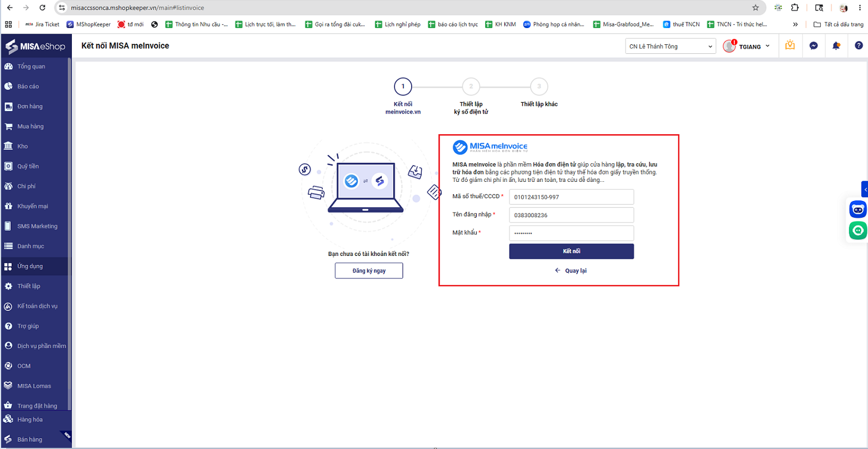
Task: Click the MISA eShop logo
Action: 35,47
